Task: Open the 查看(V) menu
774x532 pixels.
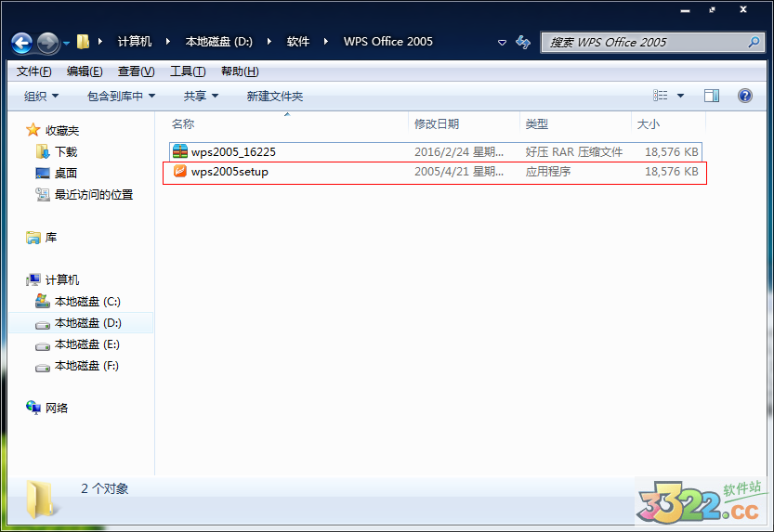Action: [136, 71]
